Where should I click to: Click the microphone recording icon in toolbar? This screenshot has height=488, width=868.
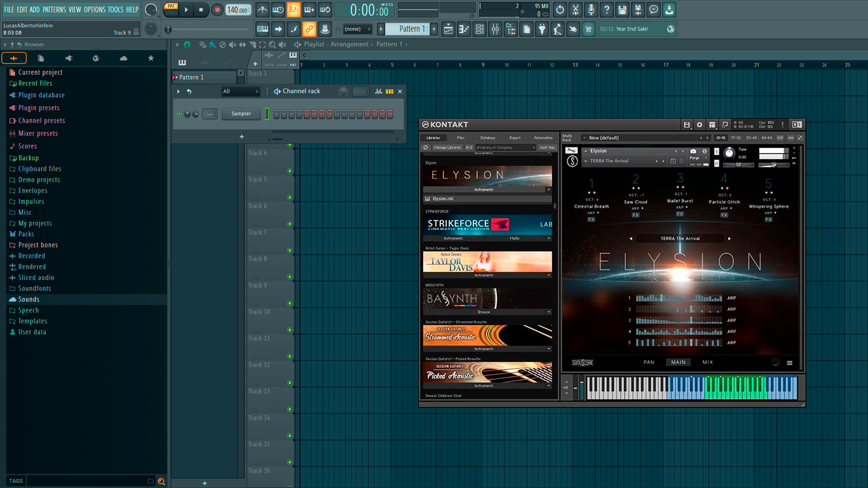[591, 10]
